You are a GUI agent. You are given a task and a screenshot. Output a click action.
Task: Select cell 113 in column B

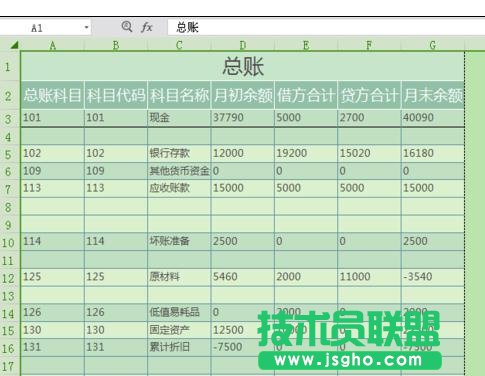coord(116,188)
